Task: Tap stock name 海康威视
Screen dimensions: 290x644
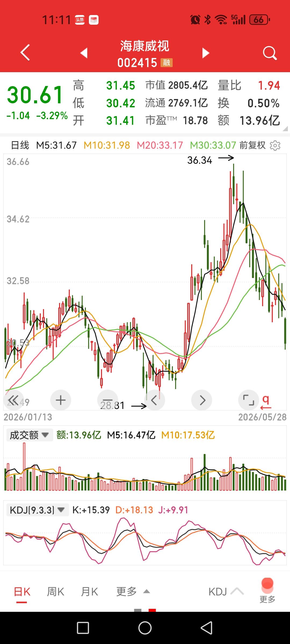Action: tap(145, 46)
